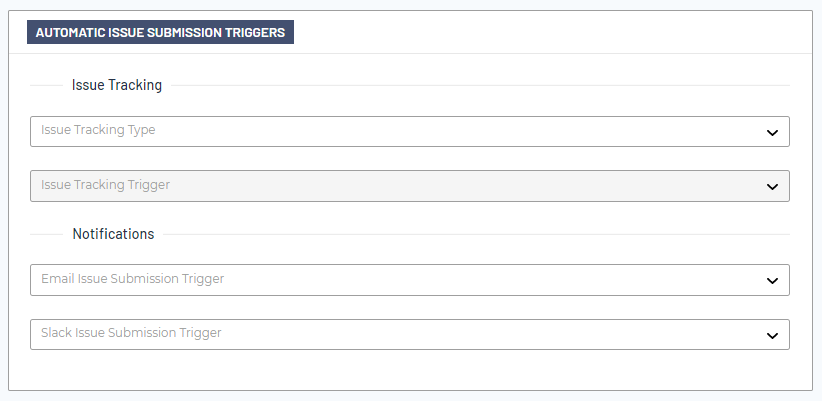Click the divider line right of Notifications
This screenshot has height=401, width=822.
point(480,235)
